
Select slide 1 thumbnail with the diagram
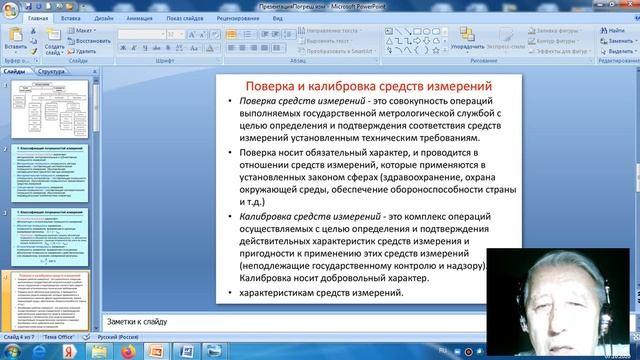49,109
